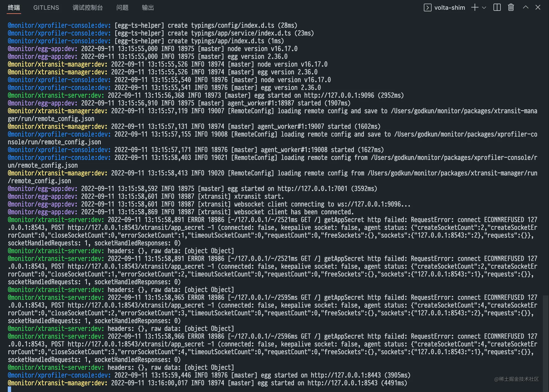Viewport: 549px width, 392px height.
Task: Open the 输出 tab
Action: tap(148, 8)
